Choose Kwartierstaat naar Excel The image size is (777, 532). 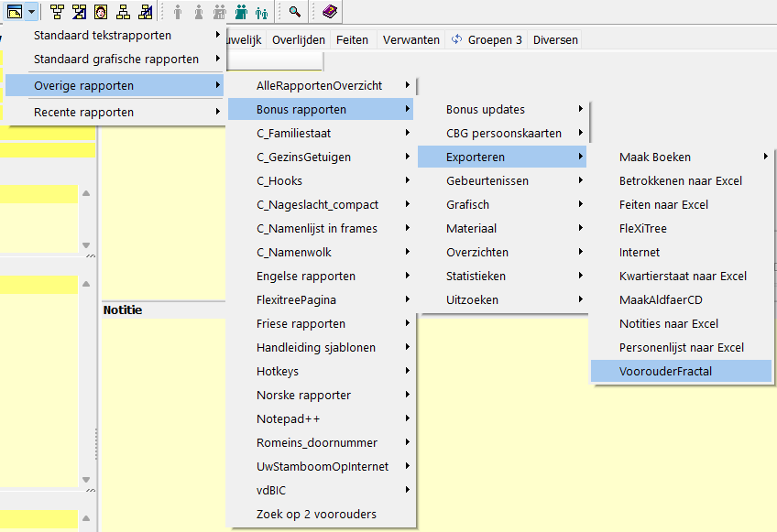pyautogui.click(x=682, y=276)
